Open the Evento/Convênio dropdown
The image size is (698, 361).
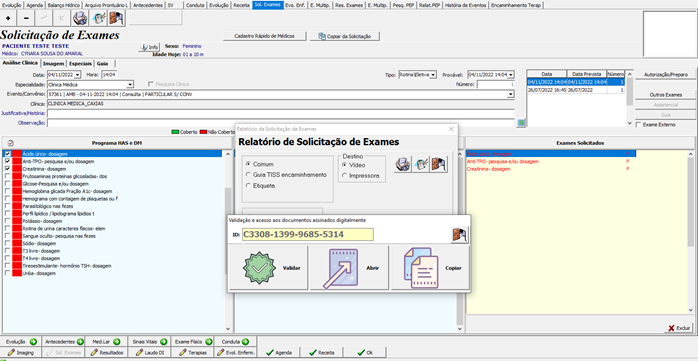(x=511, y=94)
